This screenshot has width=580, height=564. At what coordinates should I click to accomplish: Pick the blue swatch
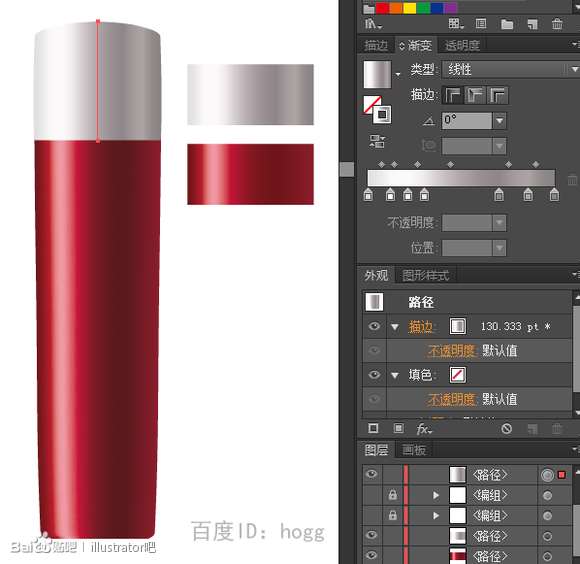[437, 8]
